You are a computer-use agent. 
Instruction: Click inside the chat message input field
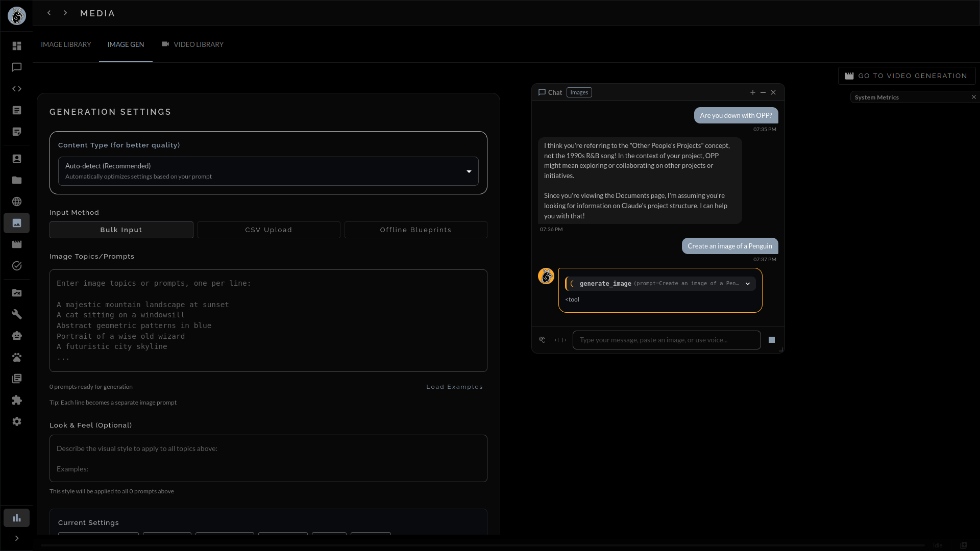tap(666, 340)
